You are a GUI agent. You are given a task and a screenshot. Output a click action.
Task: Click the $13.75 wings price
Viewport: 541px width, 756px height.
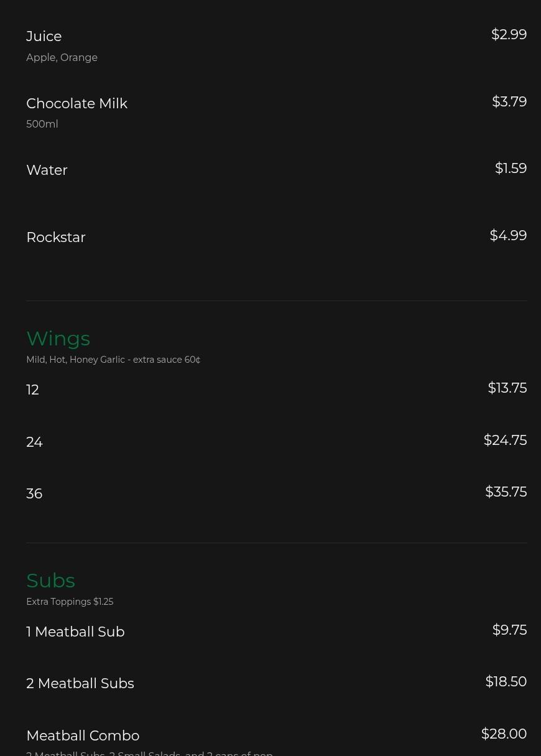point(507,388)
